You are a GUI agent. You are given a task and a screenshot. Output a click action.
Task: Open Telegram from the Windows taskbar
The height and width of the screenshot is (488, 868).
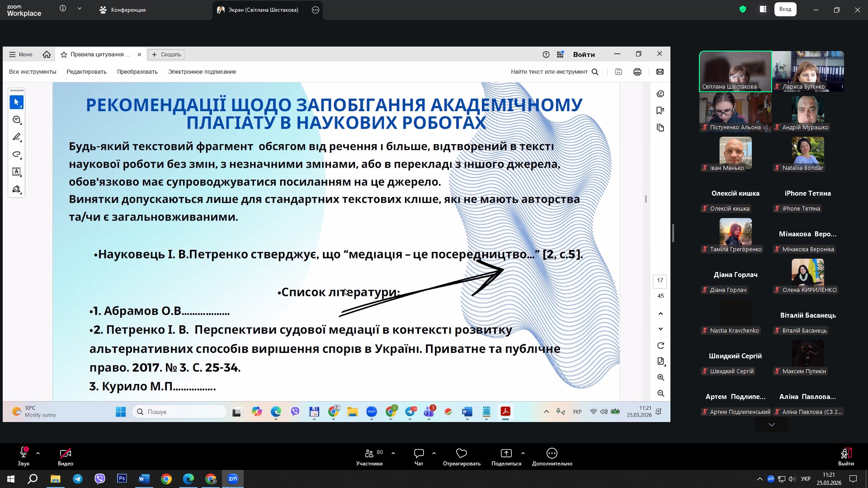pyautogui.click(x=78, y=479)
